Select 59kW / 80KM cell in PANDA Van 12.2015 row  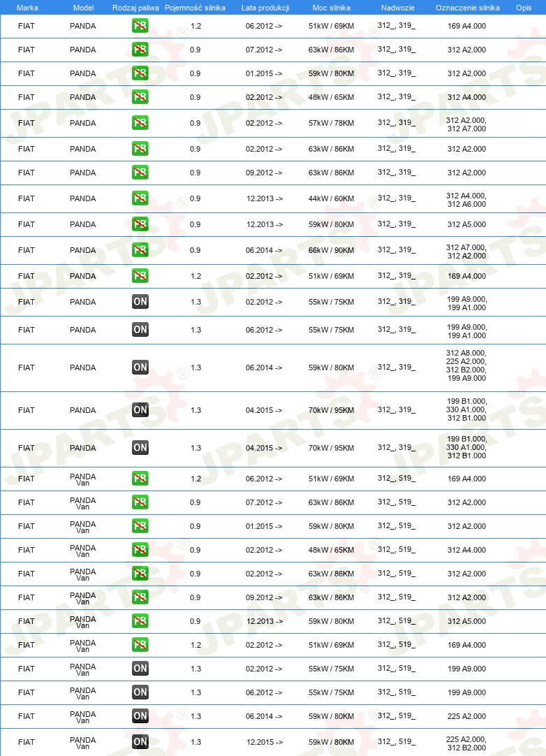click(x=331, y=742)
